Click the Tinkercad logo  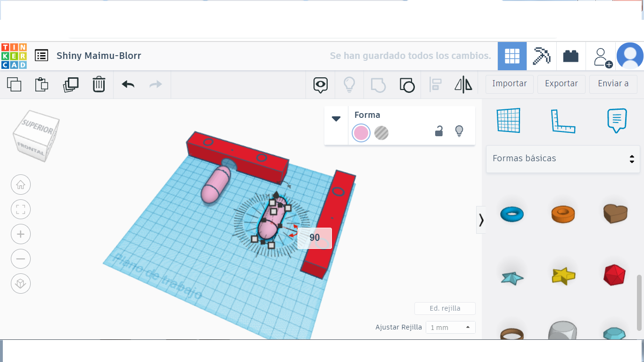pos(14,56)
